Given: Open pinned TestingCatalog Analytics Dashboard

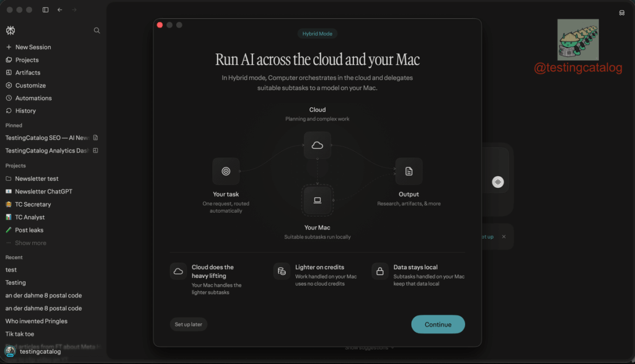Looking at the screenshot, I should 47,151.
